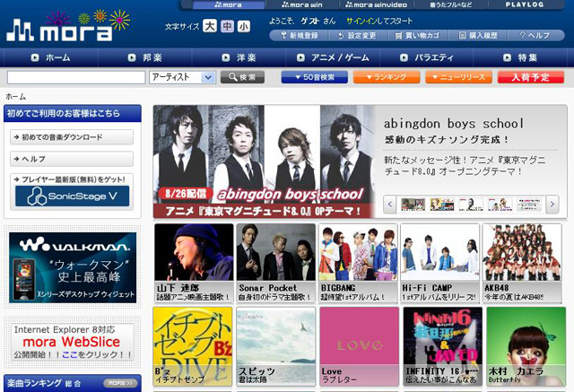
Task: Select the second carousel thumbnail
Action: (442, 205)
